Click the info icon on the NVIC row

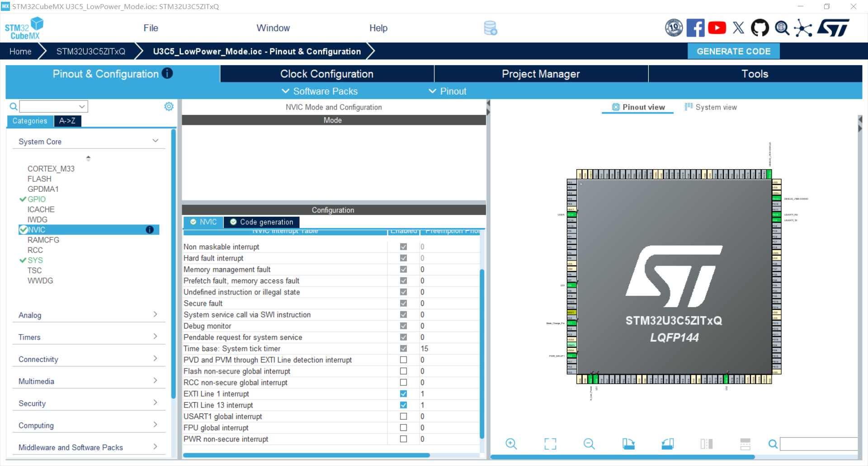[150, 230]
